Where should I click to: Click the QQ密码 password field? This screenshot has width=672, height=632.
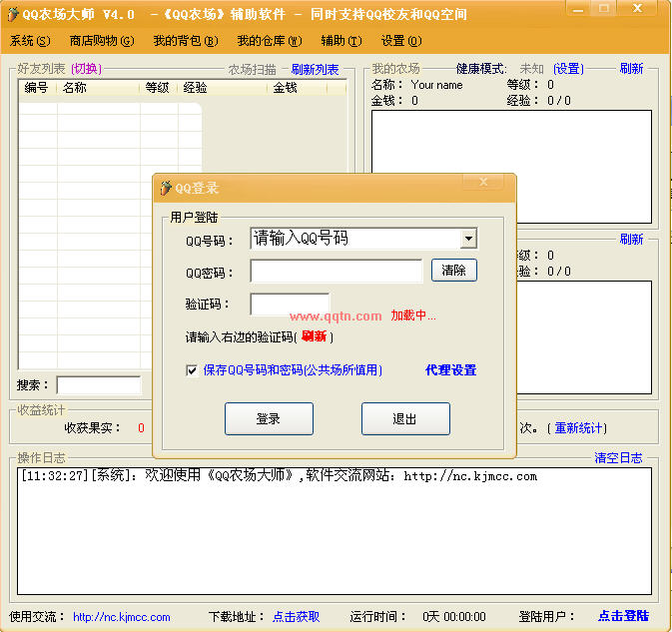(336, 271)
